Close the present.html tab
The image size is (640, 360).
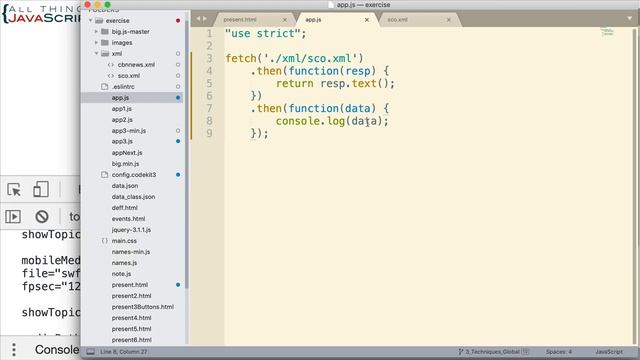click(x=285, y=20)
